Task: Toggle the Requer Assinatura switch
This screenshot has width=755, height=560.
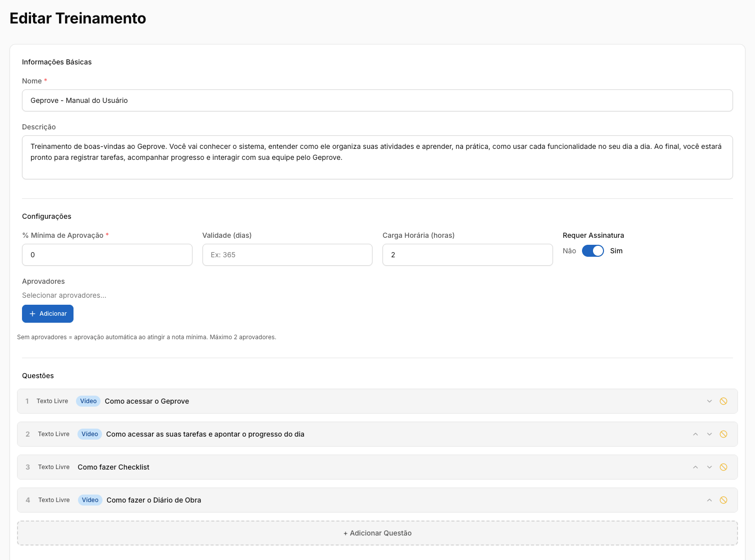Action: click(593, 251)
